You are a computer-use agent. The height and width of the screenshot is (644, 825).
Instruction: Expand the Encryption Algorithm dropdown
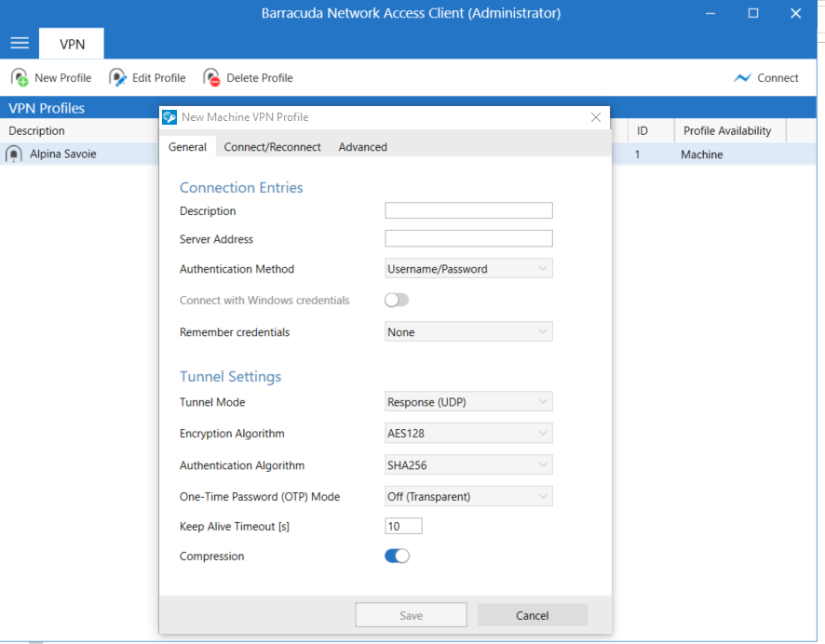click(x=468, y=434)
